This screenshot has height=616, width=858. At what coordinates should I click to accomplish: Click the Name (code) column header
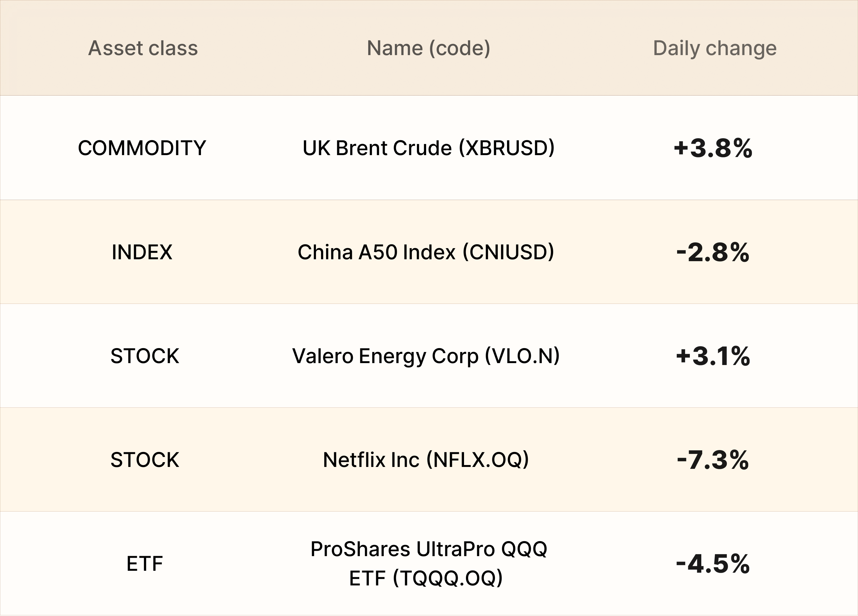point(429,48)
